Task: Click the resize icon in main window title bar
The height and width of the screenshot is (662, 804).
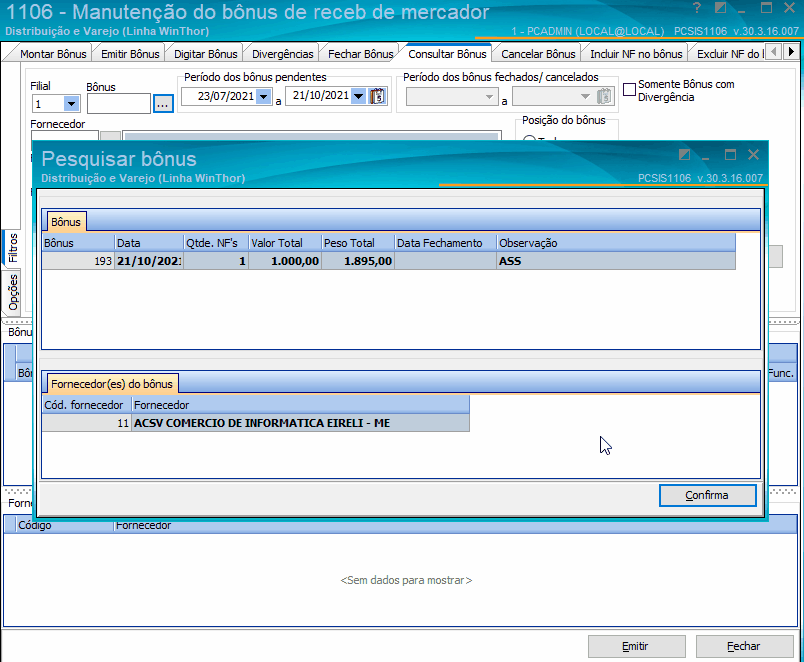Action: [x=720, y=8]
